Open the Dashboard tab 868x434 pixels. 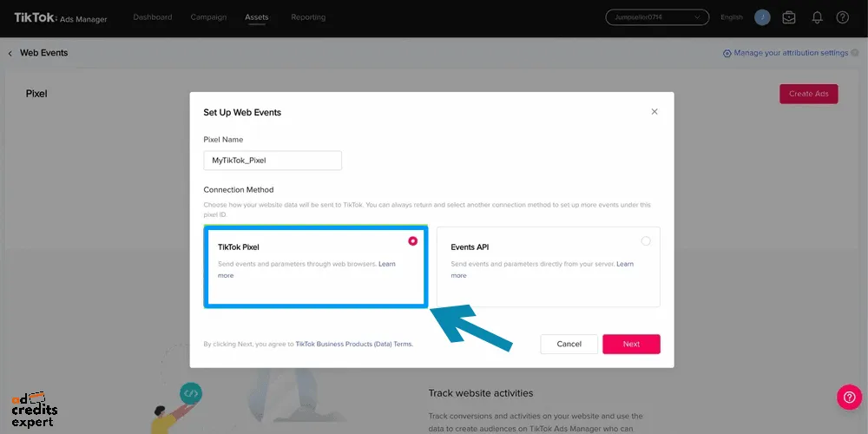point(152,17)
